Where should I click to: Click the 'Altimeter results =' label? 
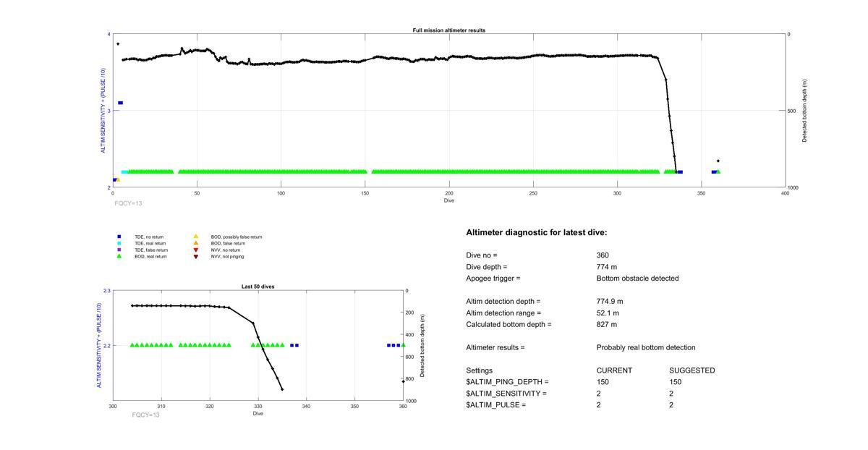point(495,348)
